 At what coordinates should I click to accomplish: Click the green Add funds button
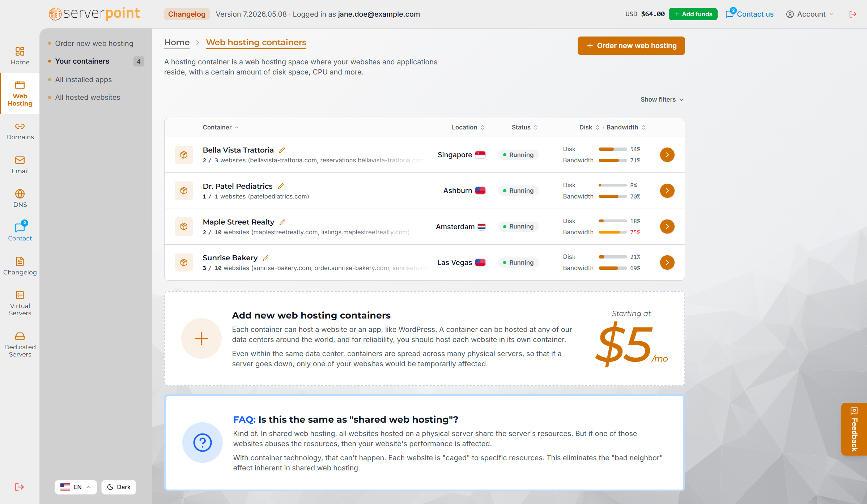tap(693, 14)
